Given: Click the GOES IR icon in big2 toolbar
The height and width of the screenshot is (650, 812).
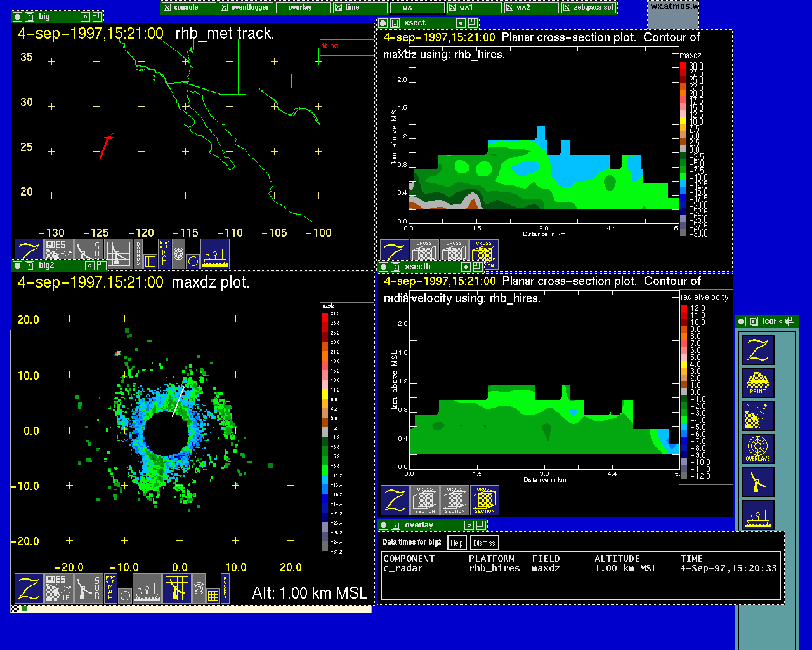Looking at the screenshot, I should tap(58, 588).
